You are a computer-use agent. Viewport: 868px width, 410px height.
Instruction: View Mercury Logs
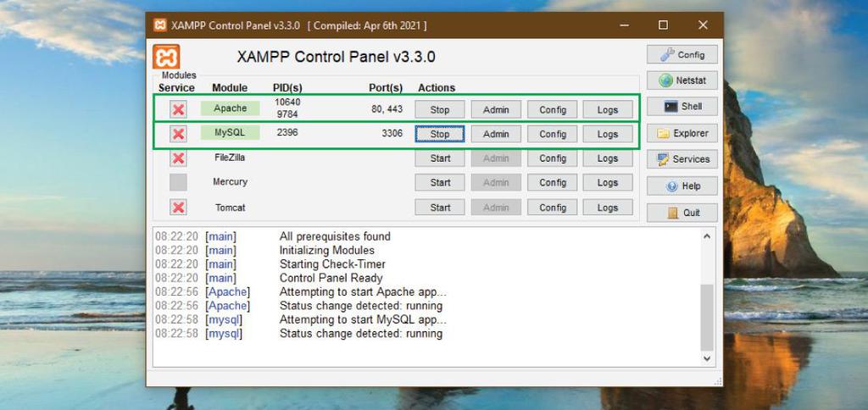(607, 183)
